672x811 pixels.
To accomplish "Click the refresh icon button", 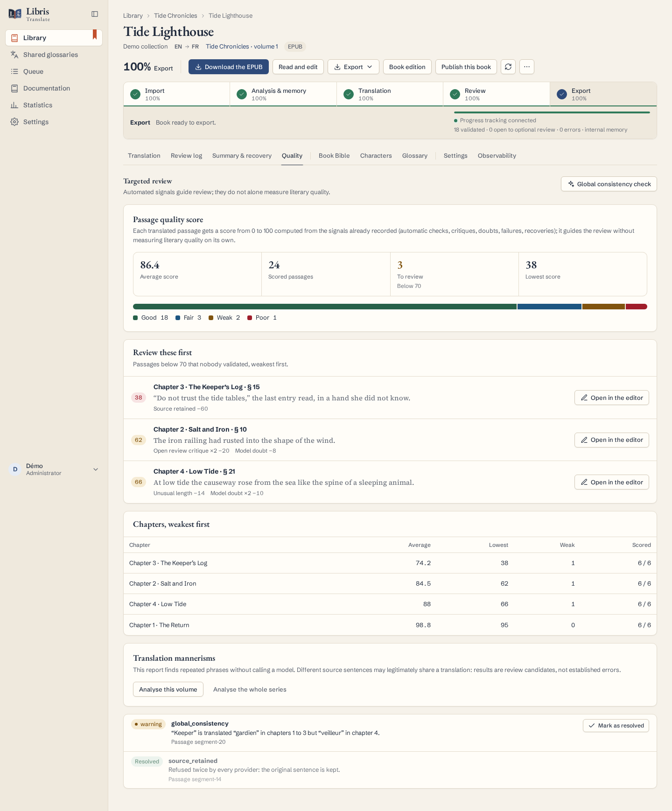I will pyautogui.click(x=508, y=67).
